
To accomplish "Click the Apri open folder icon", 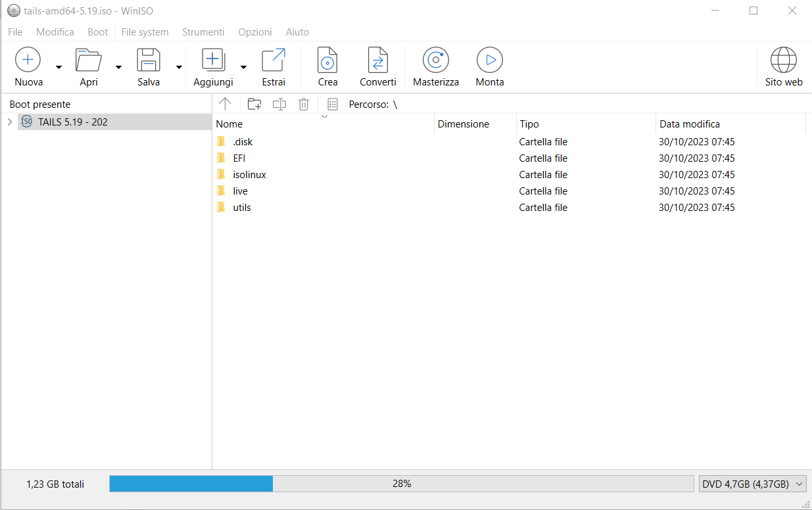I will pyautogui.click(x=89, y=60).
